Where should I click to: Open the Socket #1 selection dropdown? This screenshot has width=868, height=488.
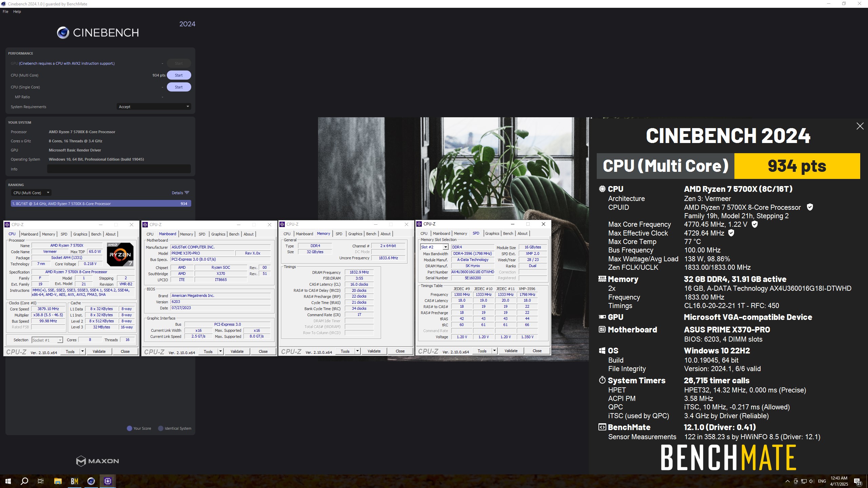[x=47, y=340]
